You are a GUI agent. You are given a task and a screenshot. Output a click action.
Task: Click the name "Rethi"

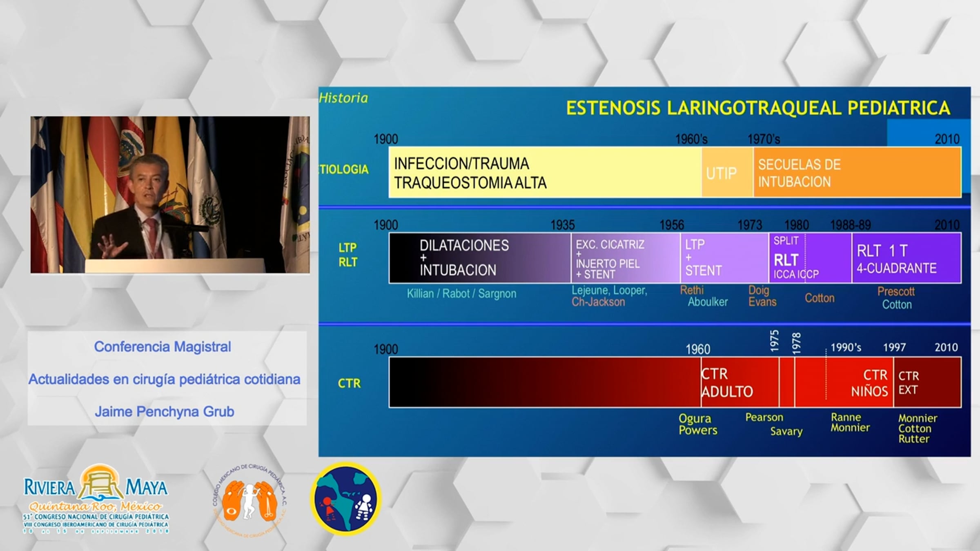click(692, 290)
